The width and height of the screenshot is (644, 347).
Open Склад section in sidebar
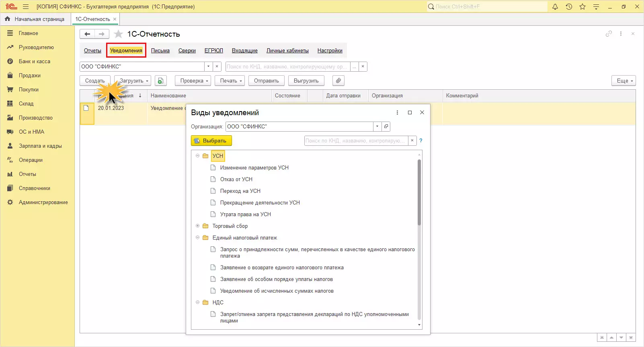26,104
